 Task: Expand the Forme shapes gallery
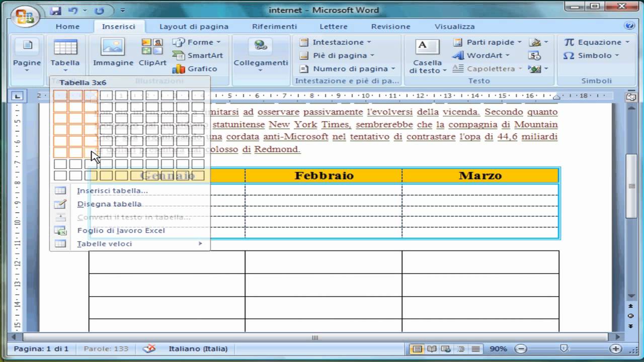point(197,42)
